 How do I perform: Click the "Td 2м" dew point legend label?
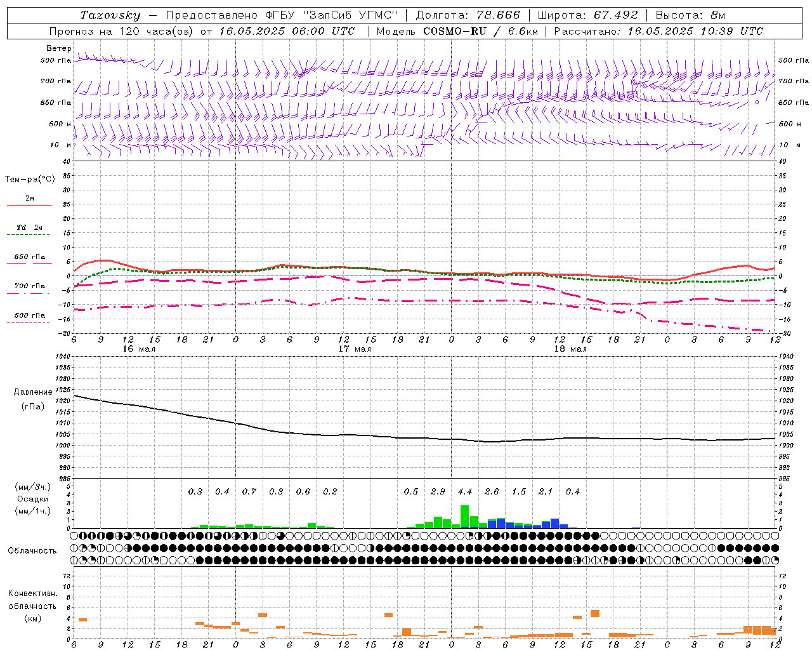coord(30,227)
